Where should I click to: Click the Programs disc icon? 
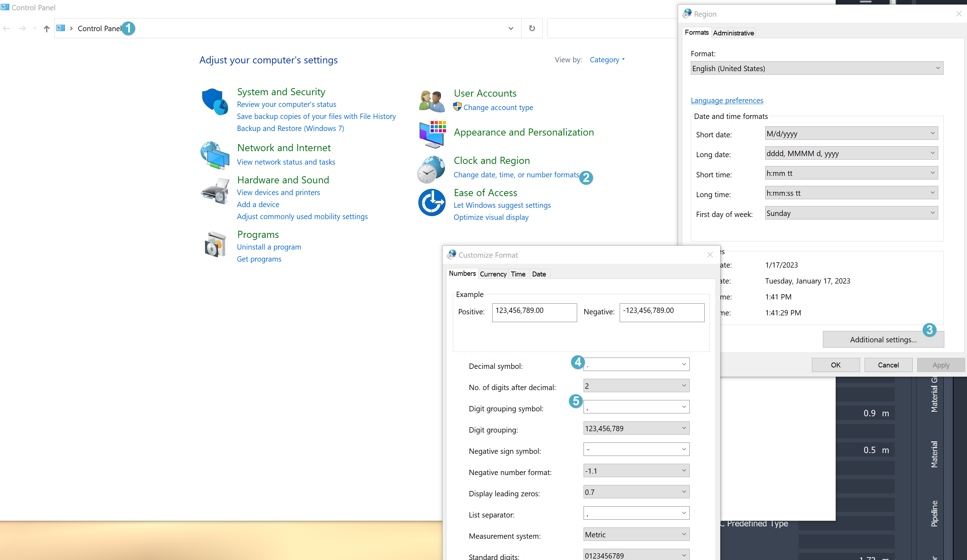[215, 244]
